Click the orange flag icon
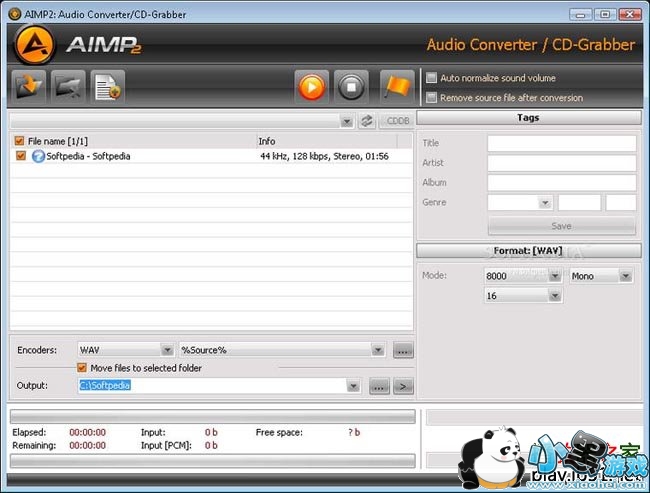This screenshot has width=650, height=493. [x=398, y=88]
